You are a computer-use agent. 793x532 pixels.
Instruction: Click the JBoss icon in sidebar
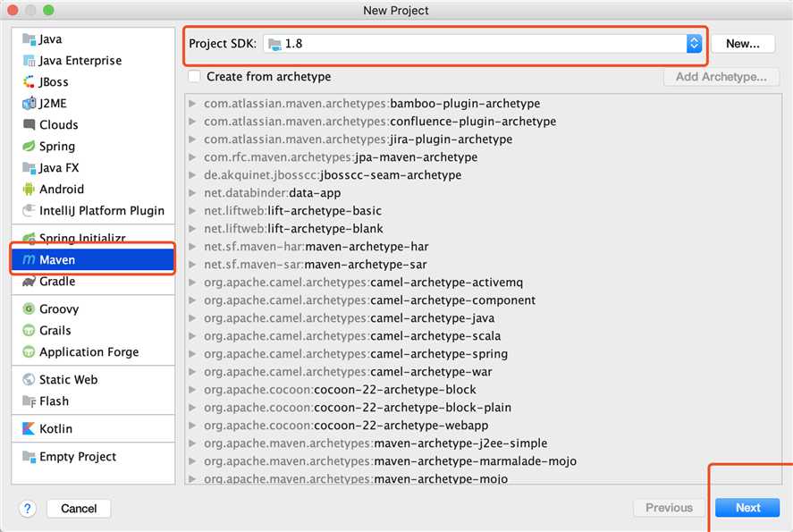tap(29, 82)
